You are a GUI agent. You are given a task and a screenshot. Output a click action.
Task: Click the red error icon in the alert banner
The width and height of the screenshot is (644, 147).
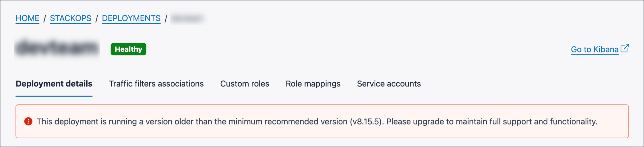tap(28, 121)
